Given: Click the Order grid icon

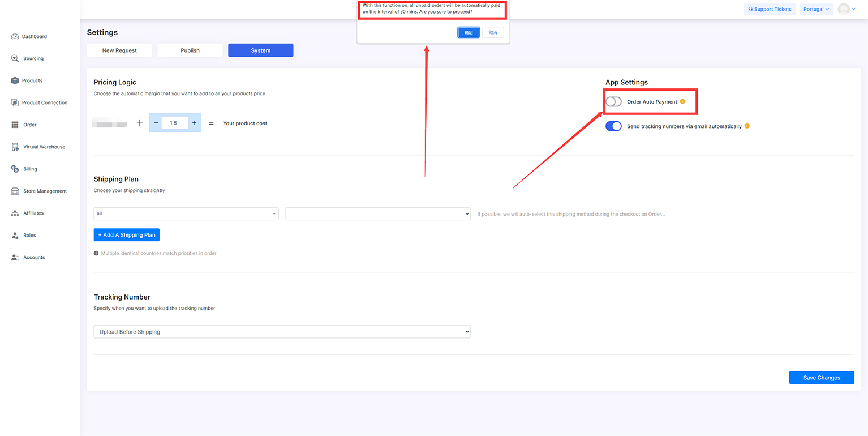Looking at the screenshot, I should click(15, 125).
